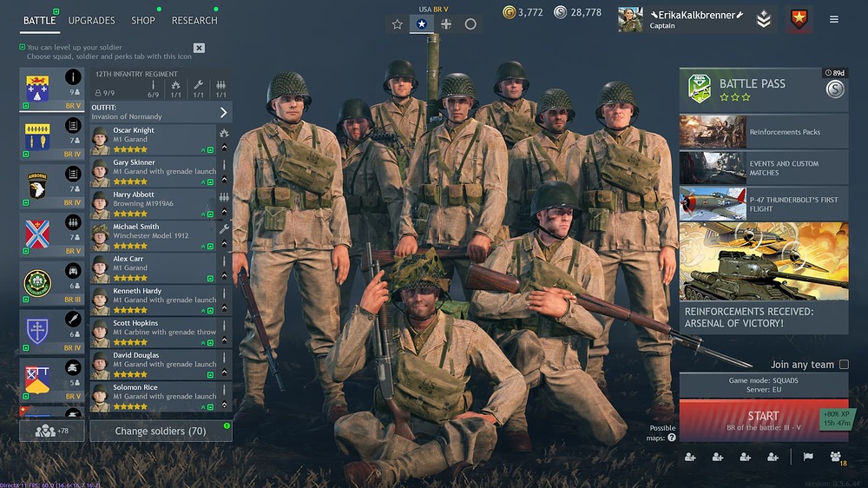Click the gold coin currency icon
Screen dimensions: 868x488
pyautogui.click(x=509, y=11)
